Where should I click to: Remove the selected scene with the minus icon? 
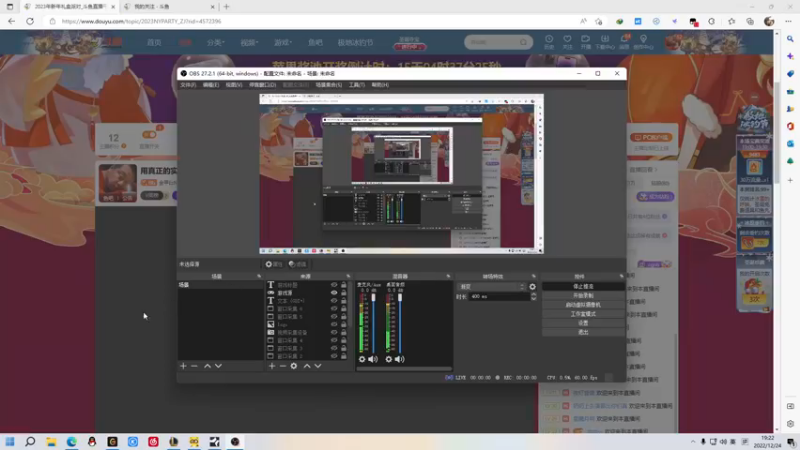(x=194, y=366)
